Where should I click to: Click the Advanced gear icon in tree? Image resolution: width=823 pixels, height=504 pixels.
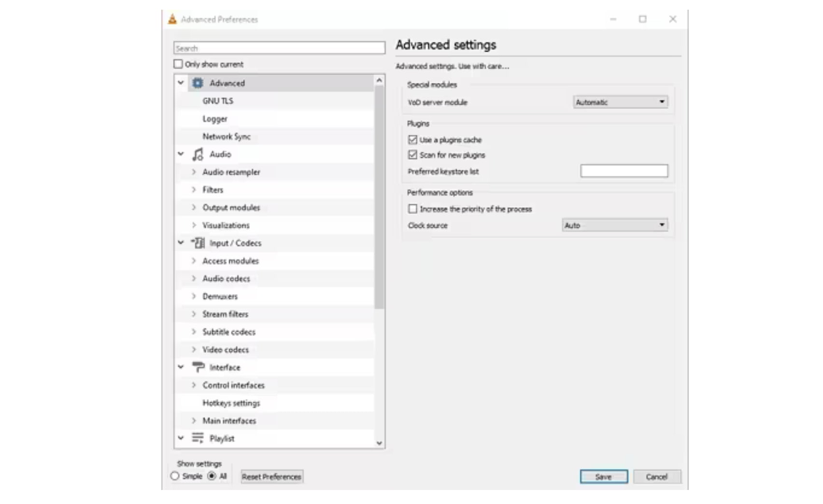click(198, 83)
